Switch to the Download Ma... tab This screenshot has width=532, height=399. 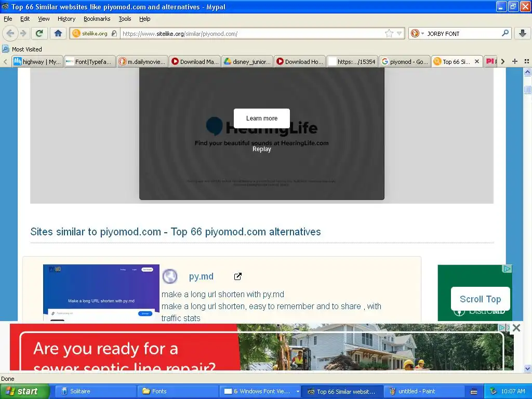coord(195,61)
